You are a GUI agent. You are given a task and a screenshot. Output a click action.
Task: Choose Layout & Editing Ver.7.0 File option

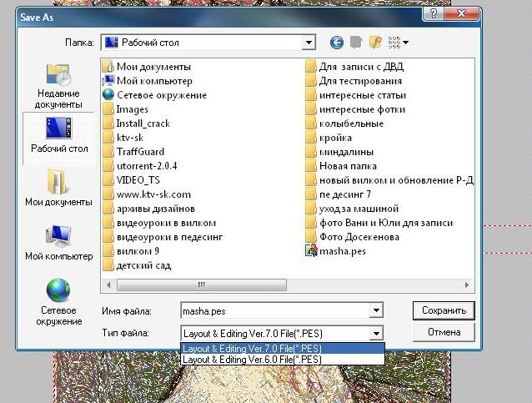coord(252,349)
